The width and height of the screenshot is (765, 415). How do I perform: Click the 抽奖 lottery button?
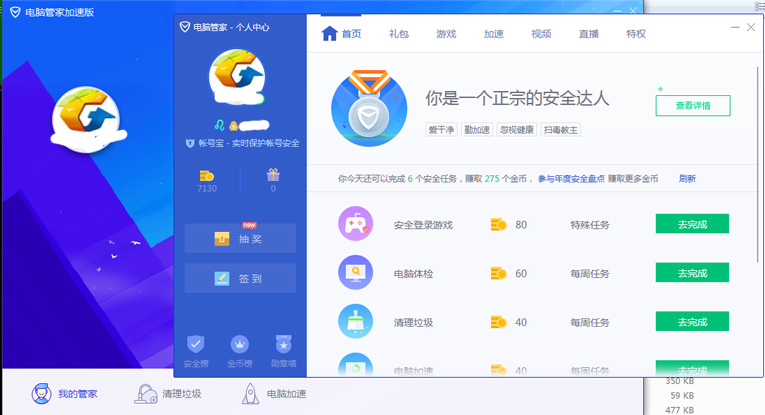pyautogui.click(x=240, y=238)
